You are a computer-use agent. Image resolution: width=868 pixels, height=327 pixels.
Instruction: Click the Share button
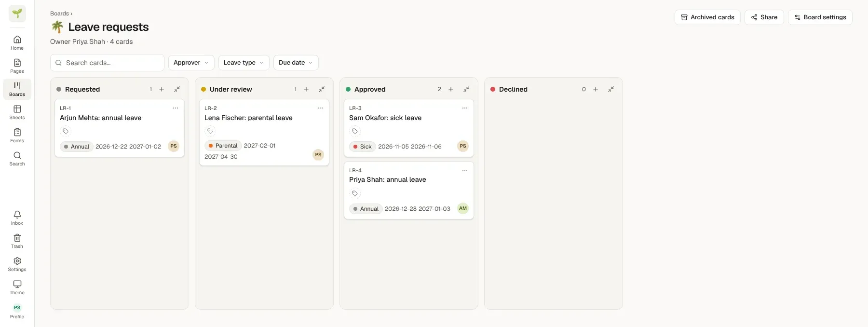click(764, 17)
